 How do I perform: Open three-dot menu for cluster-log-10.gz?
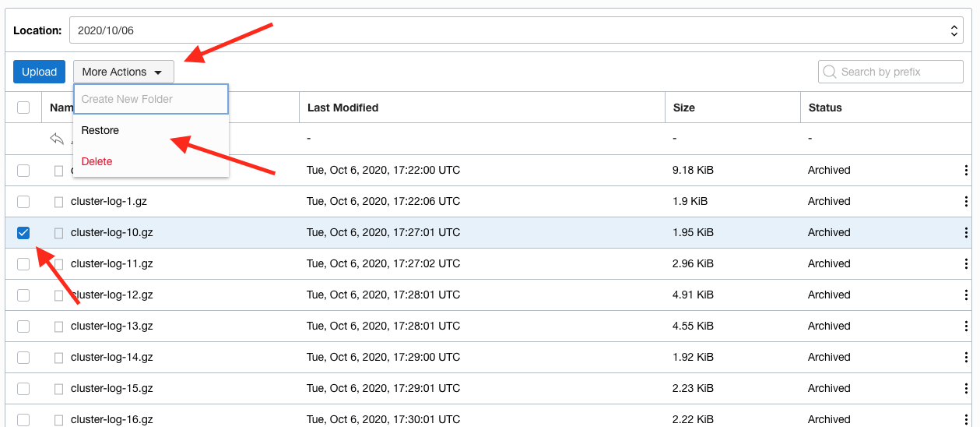click(x=966, y=232)
